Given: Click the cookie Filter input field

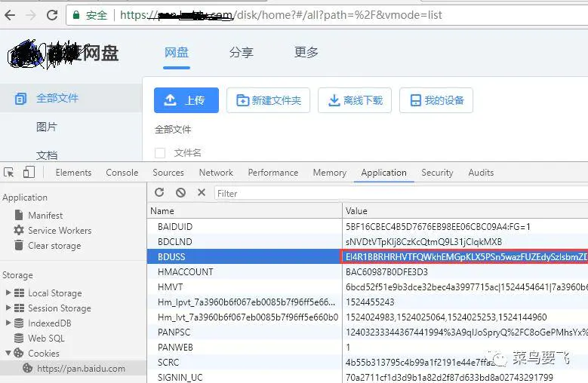Looking at the screenshot, I should click(401, 194).
